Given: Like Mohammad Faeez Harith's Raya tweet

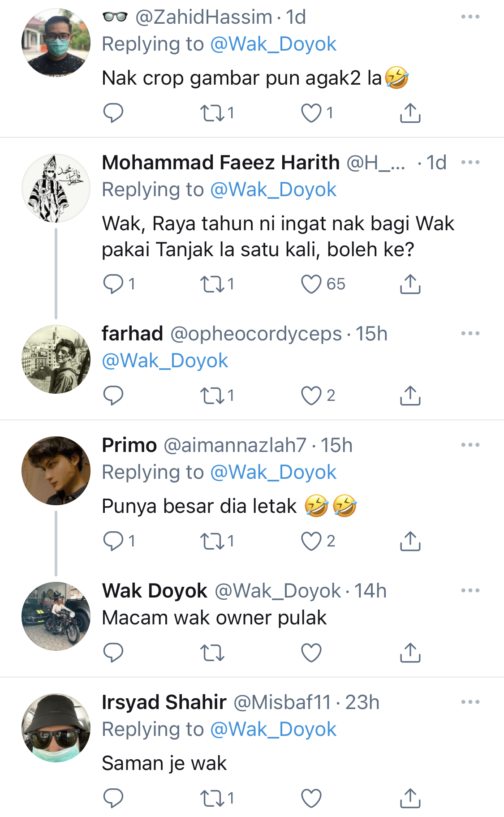Looking at the screenshot, I should 311,284.
